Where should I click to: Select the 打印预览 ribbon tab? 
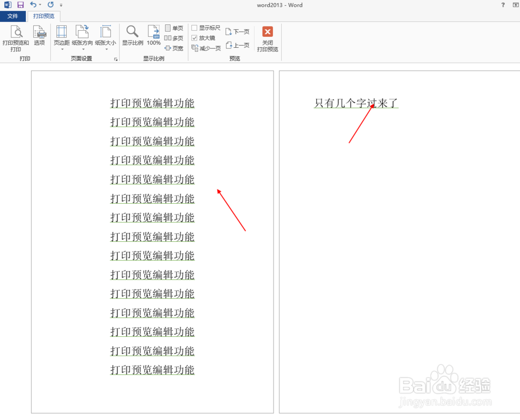[44, 16]
